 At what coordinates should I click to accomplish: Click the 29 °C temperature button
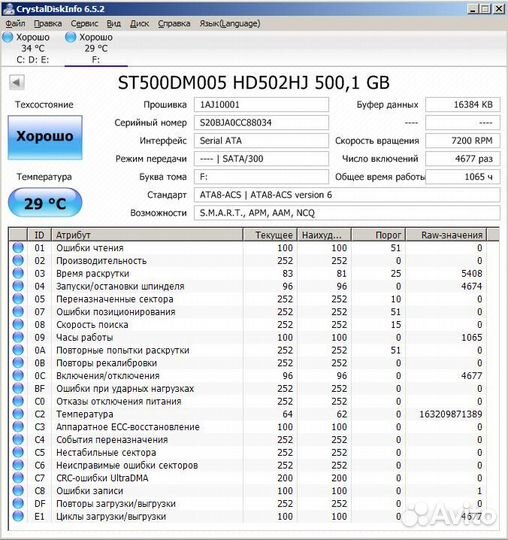click(x=45, y=203)
